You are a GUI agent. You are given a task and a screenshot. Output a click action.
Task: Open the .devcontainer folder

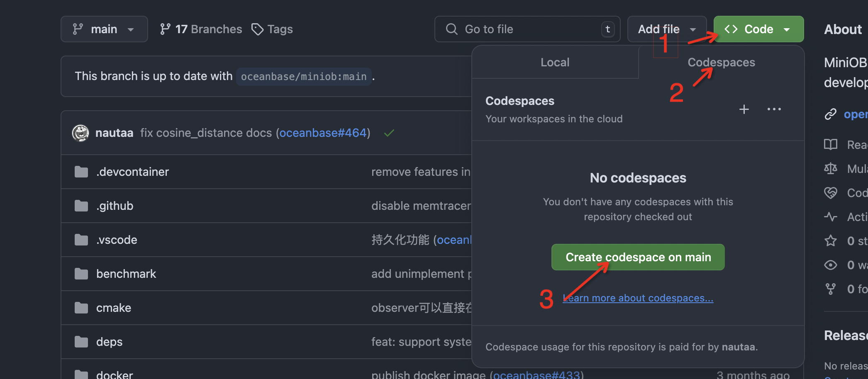point(132,172)
